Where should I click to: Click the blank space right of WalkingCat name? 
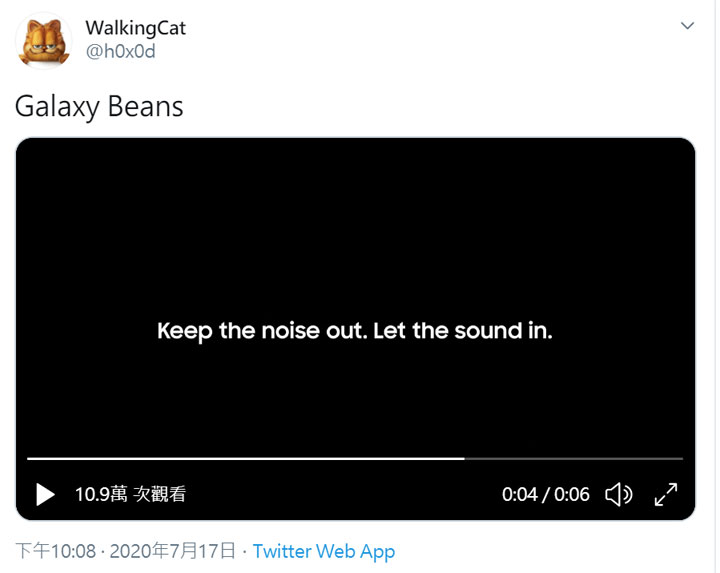tap(400, 28)
